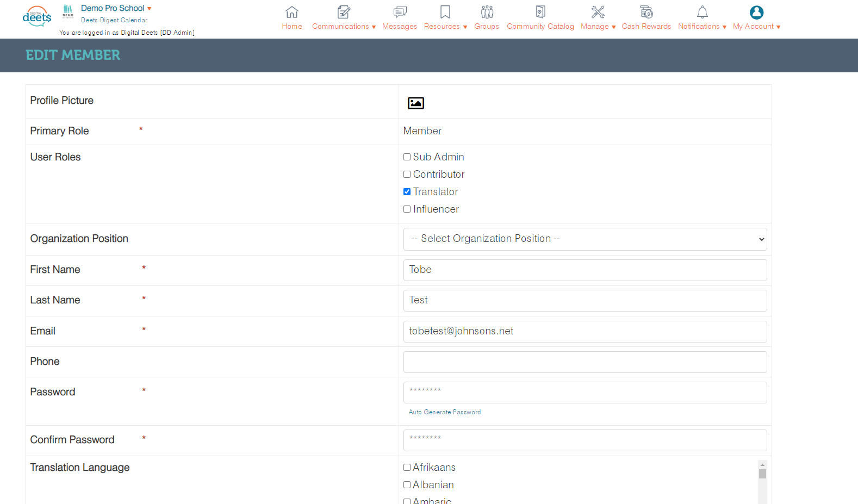Click the Community Catalog book icon
This screenshot has height=504, width=858.
(540, 12)
